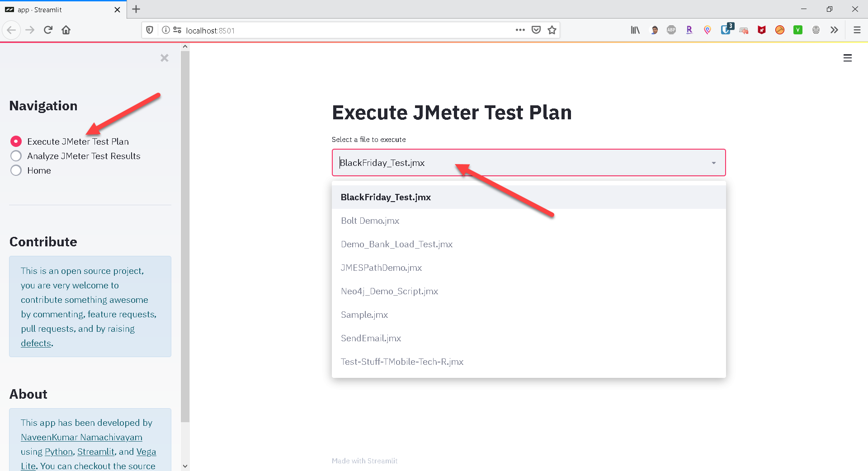The height and width of the screenshot is (471, 868).
Task: Open the Streamlit link in About
Action: point(96,452)
